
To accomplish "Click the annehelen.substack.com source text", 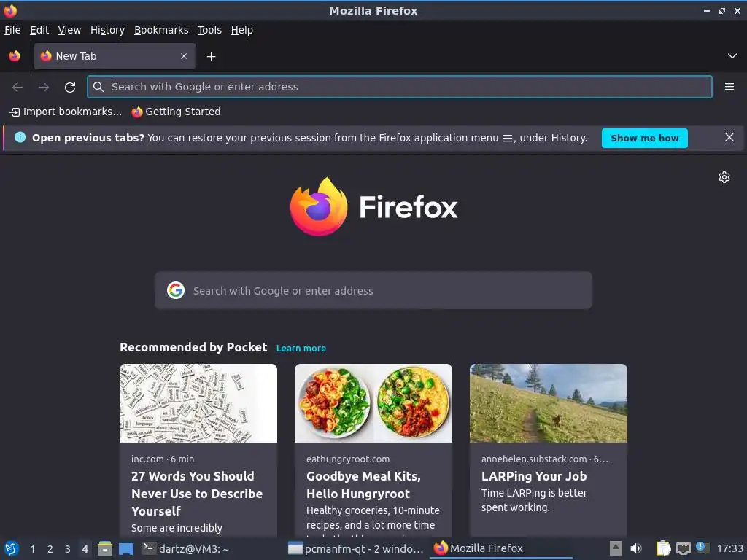I will pyautogui.click(x=544, y=459).
